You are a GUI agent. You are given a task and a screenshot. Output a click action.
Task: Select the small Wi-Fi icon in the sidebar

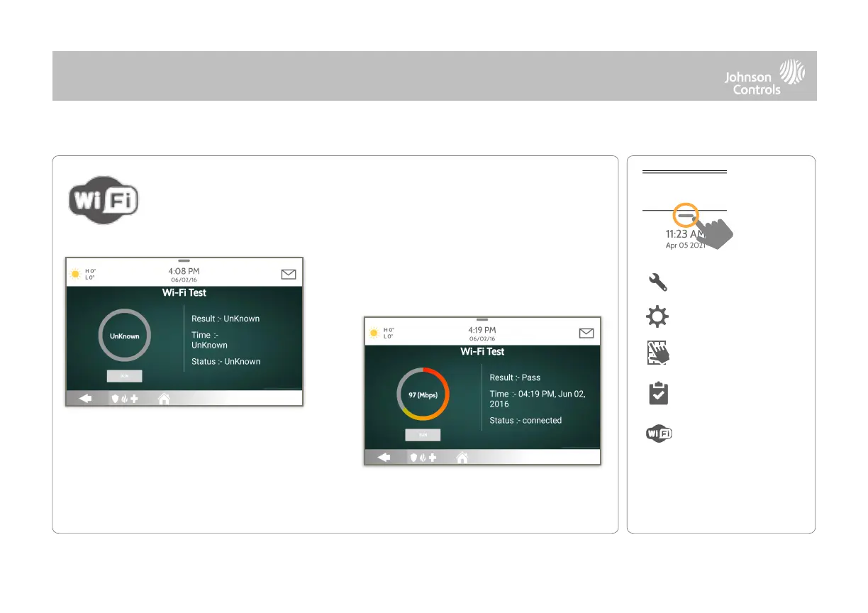[x=659, y=434]
